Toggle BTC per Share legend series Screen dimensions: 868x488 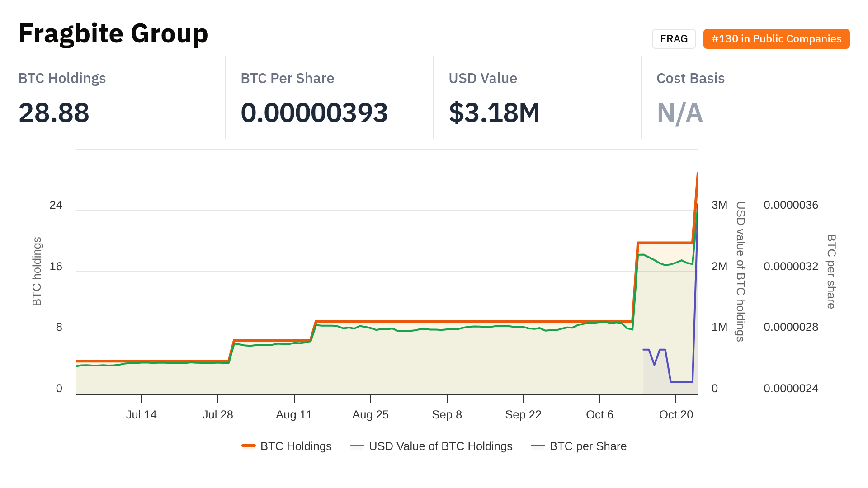[588, 446]
